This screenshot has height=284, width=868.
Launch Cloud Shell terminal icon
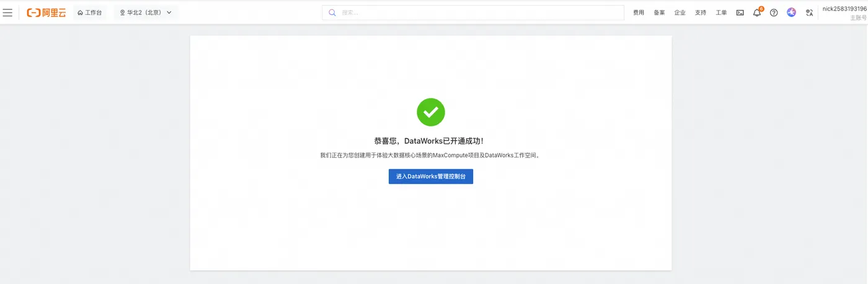[x=740, y=12]
